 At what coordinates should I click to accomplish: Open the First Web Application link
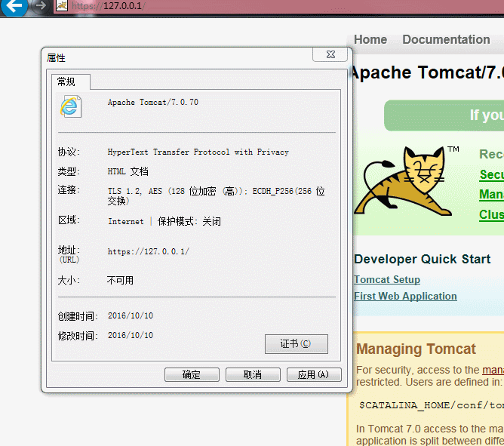405,296
